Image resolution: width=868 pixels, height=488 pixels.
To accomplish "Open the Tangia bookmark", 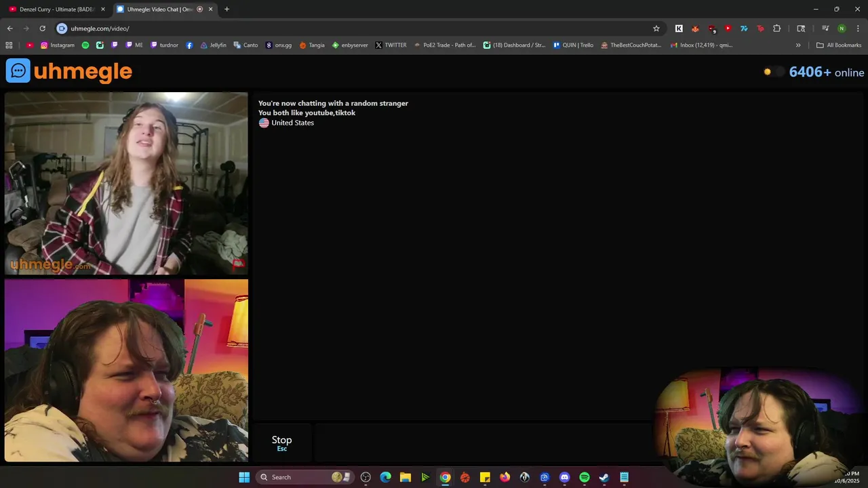I will (312, 45).
